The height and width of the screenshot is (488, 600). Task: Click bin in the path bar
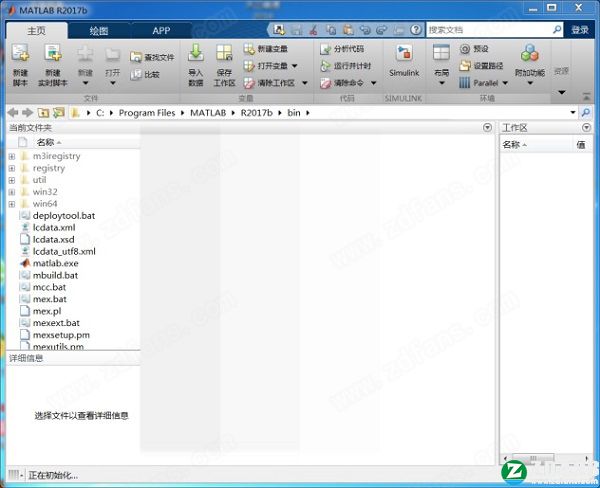(x=293, y=113)
